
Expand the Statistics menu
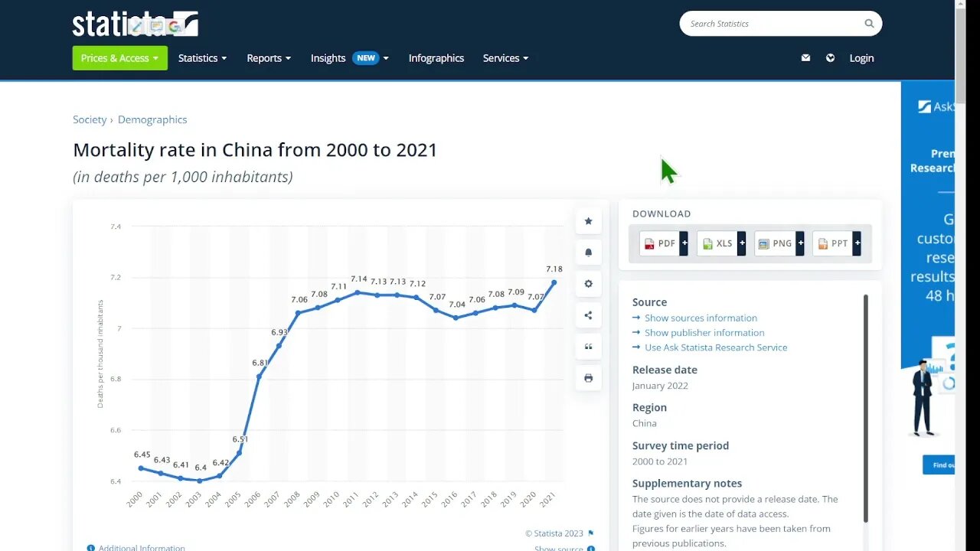tap(203, 58)
